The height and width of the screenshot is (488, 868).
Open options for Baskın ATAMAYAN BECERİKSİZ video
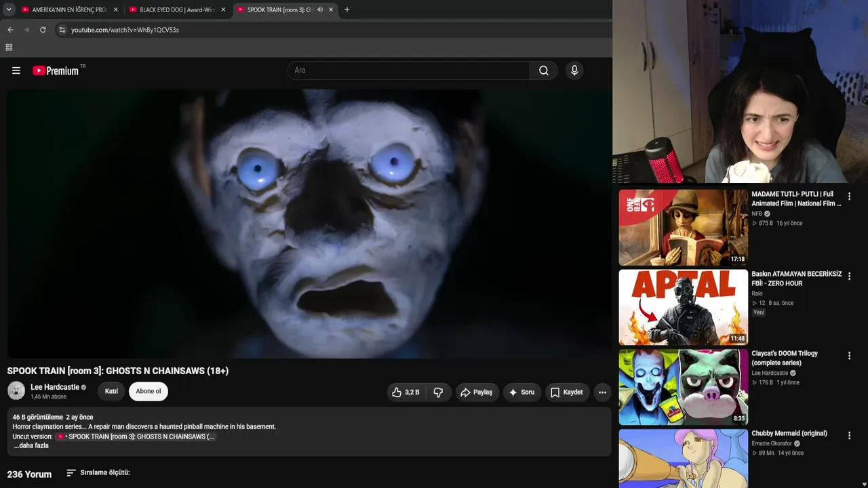pos(849,277)
